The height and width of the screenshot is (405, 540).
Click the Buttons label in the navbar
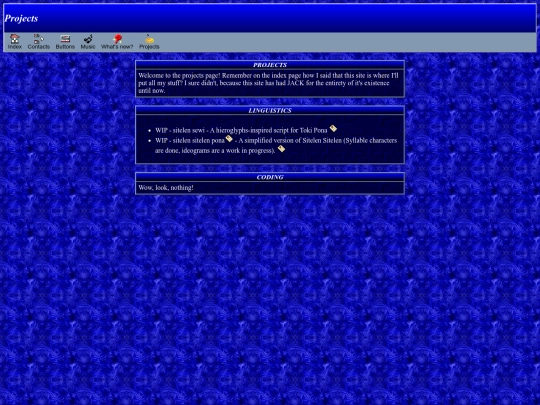(65, 46)
